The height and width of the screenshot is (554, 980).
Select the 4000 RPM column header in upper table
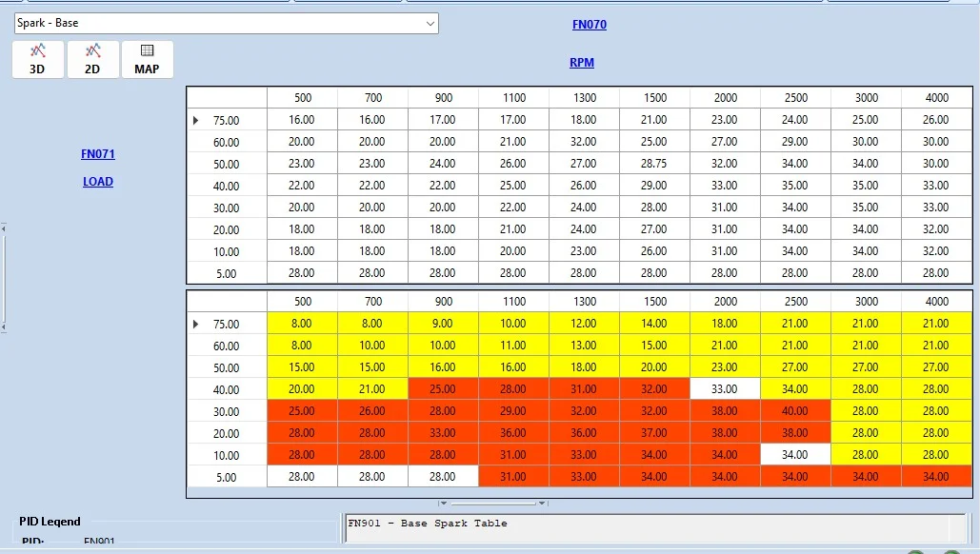pos(936,97)
